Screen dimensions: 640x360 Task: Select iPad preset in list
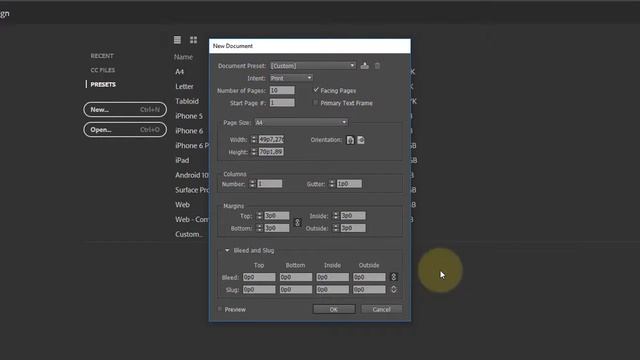tap(182, 160)
